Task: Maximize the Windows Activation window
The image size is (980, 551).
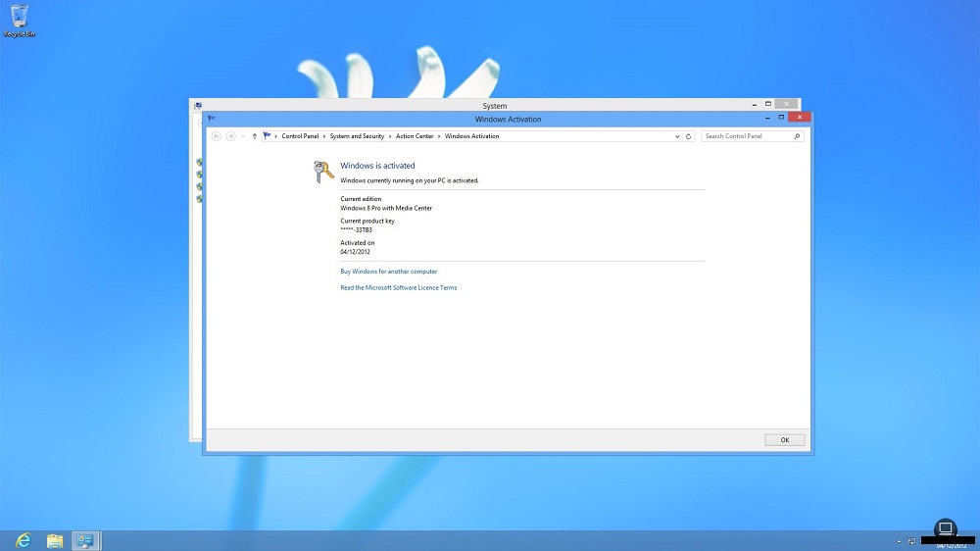Action: (781, 118)
